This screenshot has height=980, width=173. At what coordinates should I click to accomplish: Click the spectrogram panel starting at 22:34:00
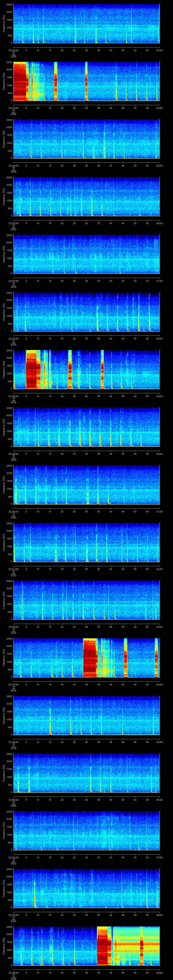(x=87, y=715)
